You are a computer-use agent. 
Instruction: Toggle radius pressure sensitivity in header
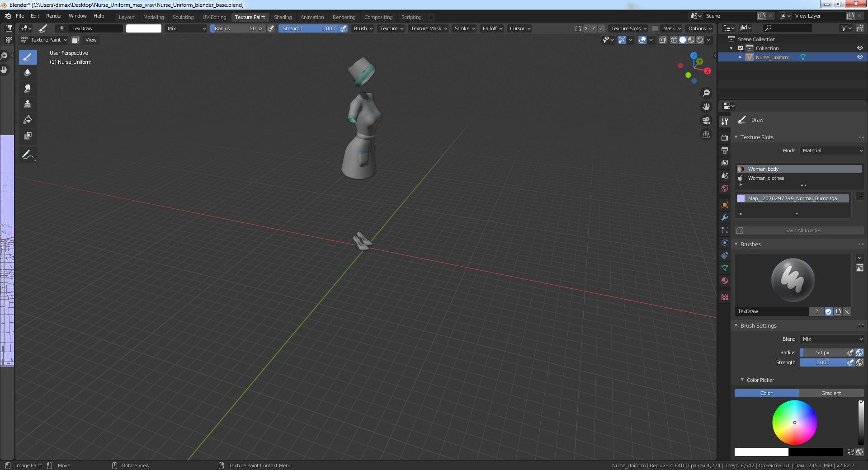click(271, 28)
